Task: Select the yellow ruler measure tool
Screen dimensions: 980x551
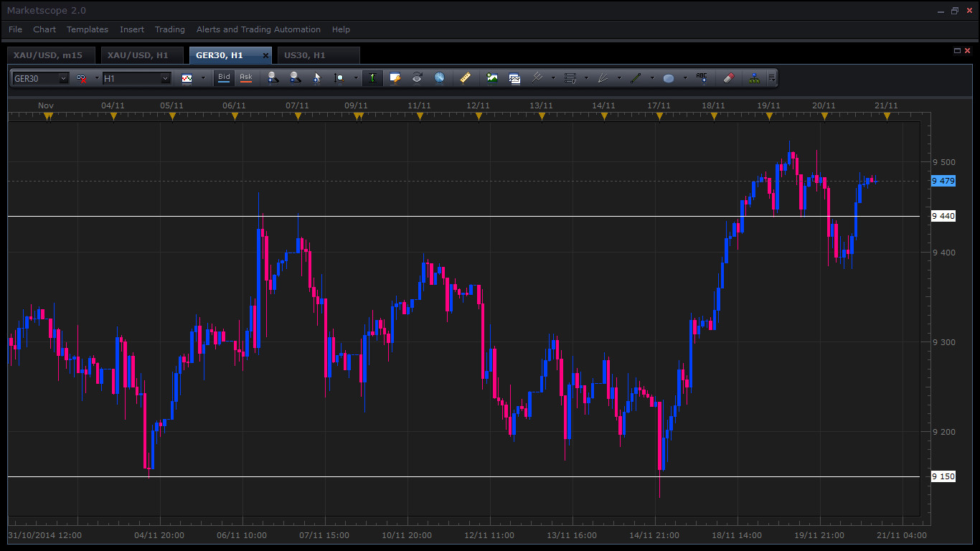Action: [465, 78]
